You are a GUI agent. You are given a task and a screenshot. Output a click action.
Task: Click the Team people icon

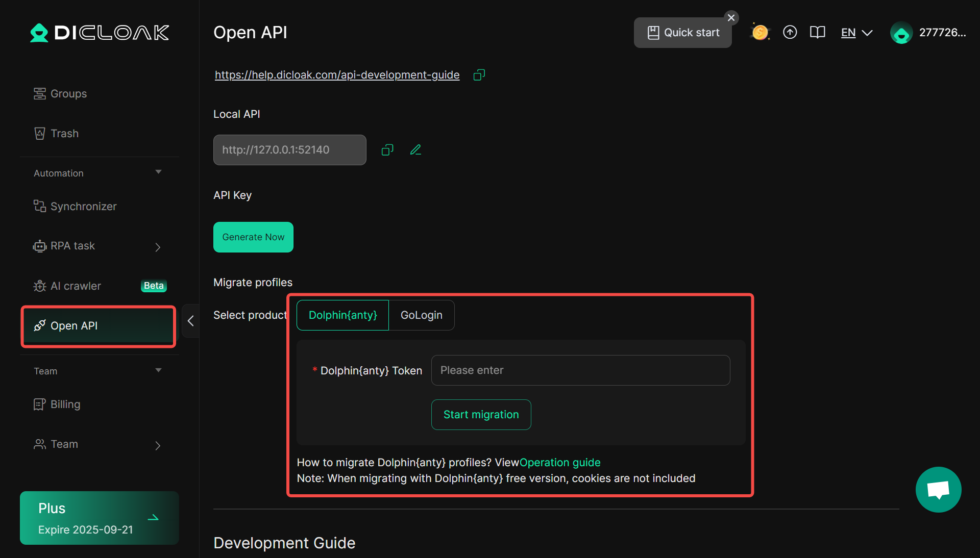[39, 444]
